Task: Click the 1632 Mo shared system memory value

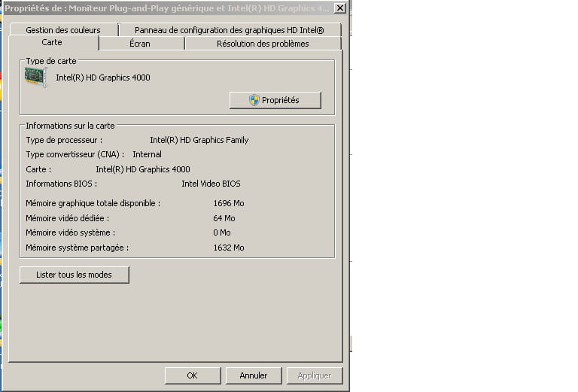Action: tap(228, 248)
